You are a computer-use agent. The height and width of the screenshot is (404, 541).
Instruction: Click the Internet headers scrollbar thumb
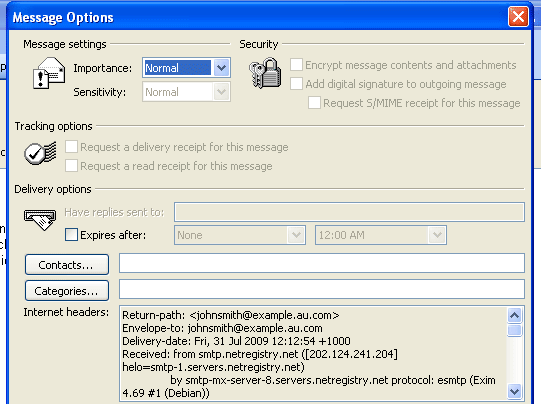[514, 330]
